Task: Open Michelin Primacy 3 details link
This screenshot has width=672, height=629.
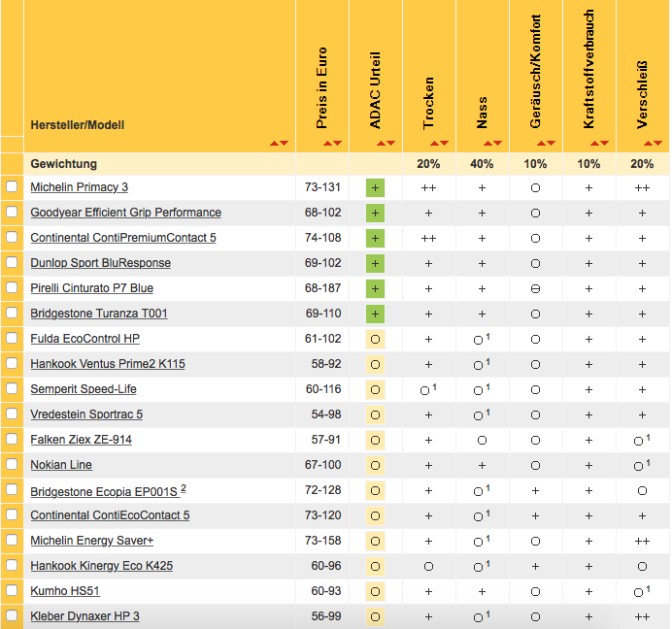Action: (x=80, y=187)
